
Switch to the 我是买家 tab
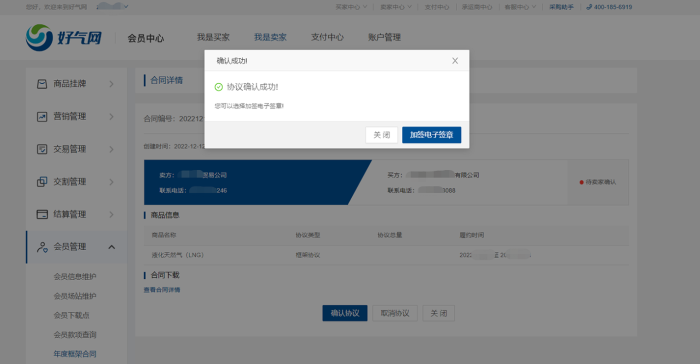tap(213, 37)
